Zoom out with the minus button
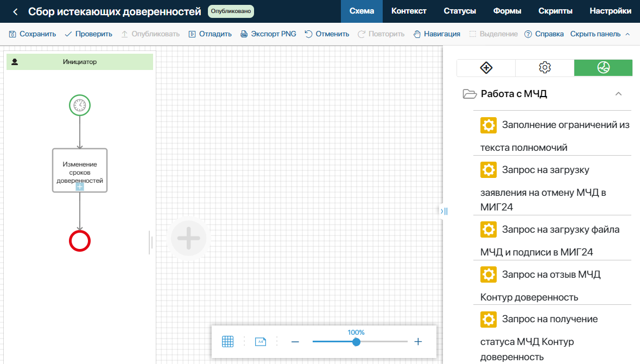The height and width of the screenshot is (364, 640). point(295,342)
